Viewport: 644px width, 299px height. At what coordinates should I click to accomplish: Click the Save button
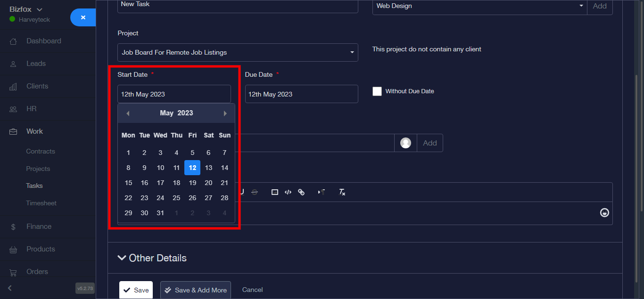point(136,290)
